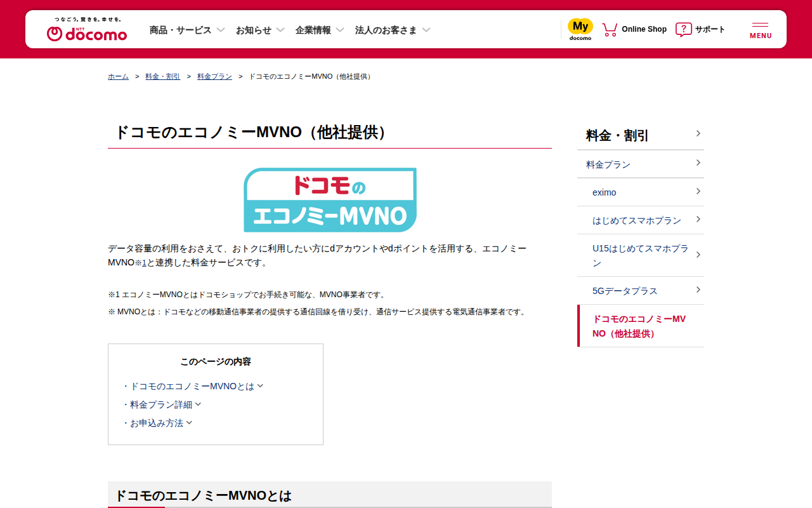Screen dimensions: 812x508
Task: Select ドコモのエコノミーMVNO（他社提供） sidebar item
Action: click(641, 326)
